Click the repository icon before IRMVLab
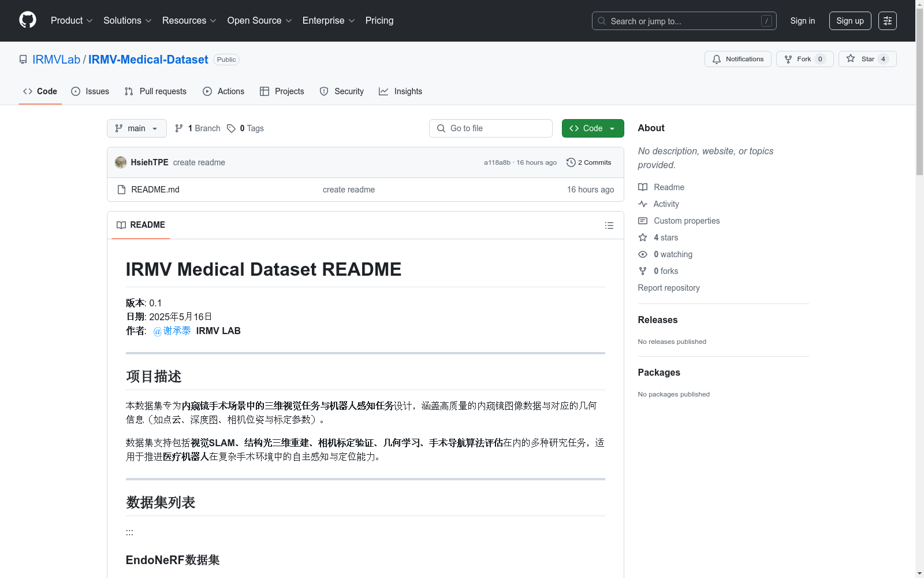 point(23,60)
